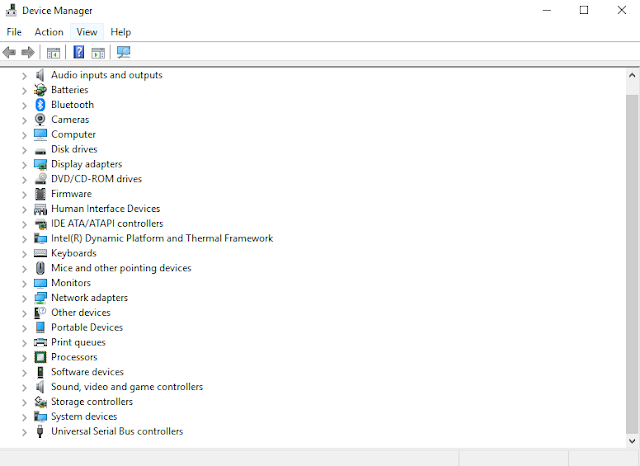Viewport: 640px width, 466px height.
Task: Select the Batteries label
Action: click(69, 90)
